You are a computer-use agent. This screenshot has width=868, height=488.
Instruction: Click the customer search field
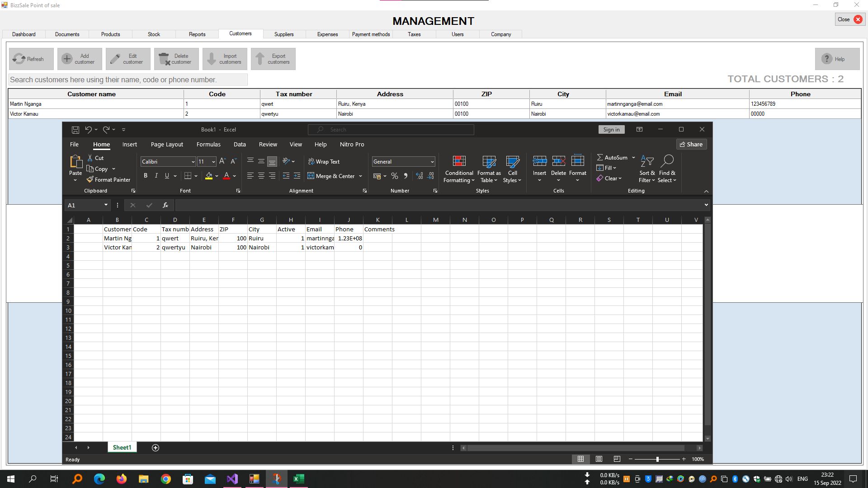pyautogui.click(x=128, y=80)
